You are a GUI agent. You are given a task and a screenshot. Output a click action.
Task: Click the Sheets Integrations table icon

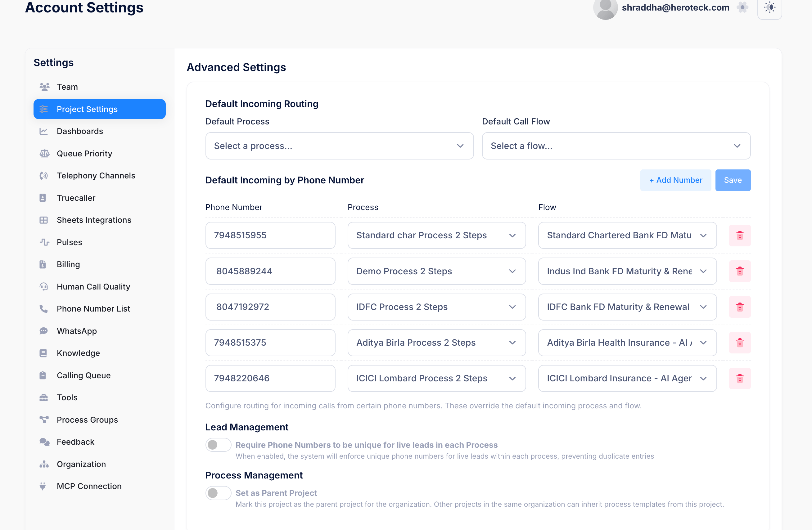tap(44, 220)
